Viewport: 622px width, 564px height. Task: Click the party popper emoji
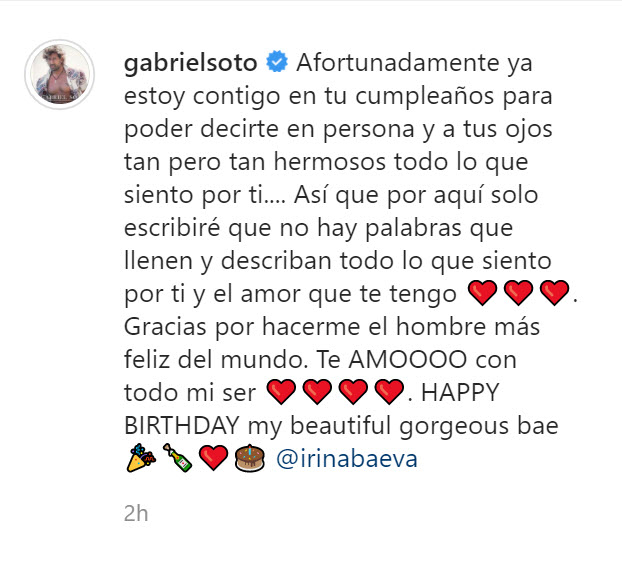[141, 458]
